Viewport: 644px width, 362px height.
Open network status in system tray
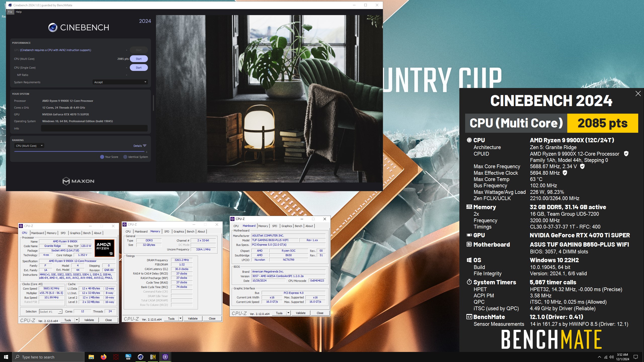point(606,357)
